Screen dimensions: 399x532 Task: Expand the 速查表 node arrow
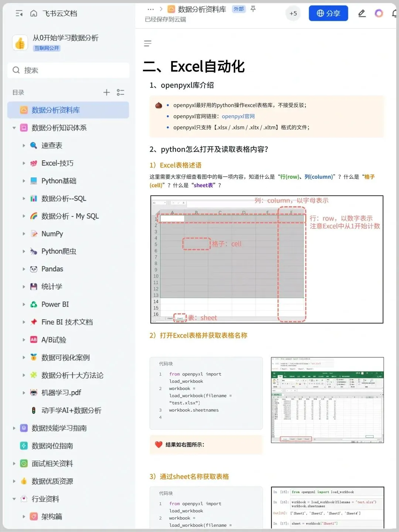(x=24, y=146)
